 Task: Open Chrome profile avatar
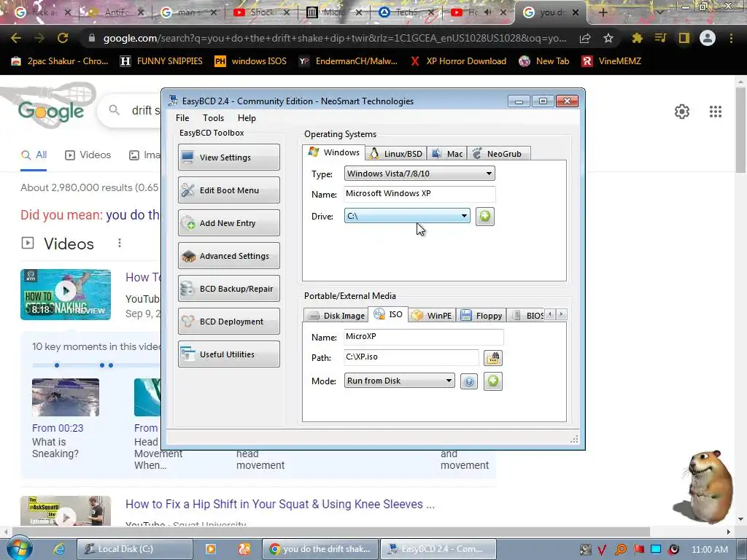coord(708,38)
